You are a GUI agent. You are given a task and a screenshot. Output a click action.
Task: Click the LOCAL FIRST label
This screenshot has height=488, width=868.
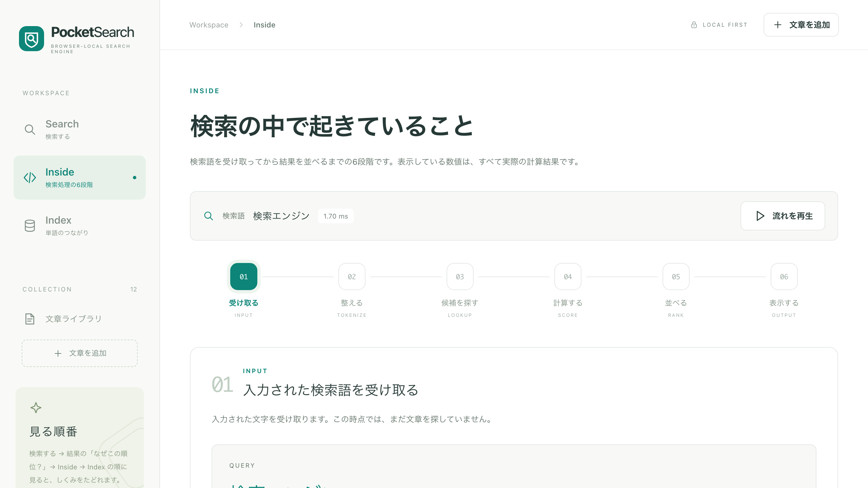coord(725,25)
